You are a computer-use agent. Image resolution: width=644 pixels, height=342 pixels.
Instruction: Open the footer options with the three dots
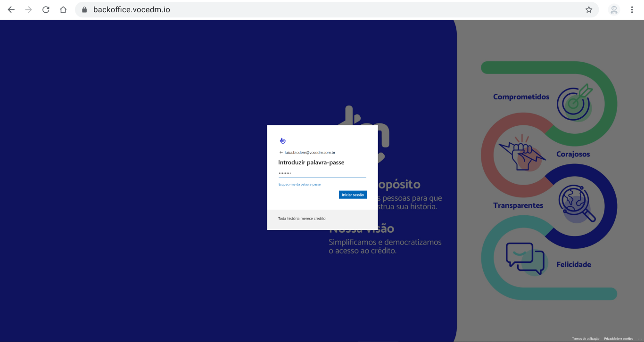640,338
